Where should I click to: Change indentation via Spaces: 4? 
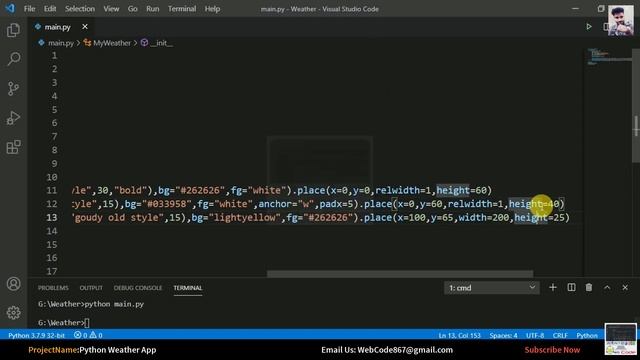503,335
